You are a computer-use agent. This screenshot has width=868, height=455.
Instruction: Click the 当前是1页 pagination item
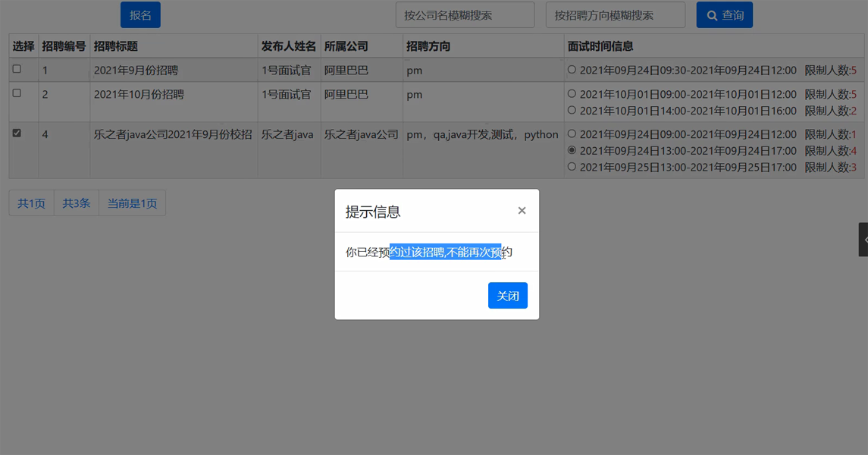(132, 203)
